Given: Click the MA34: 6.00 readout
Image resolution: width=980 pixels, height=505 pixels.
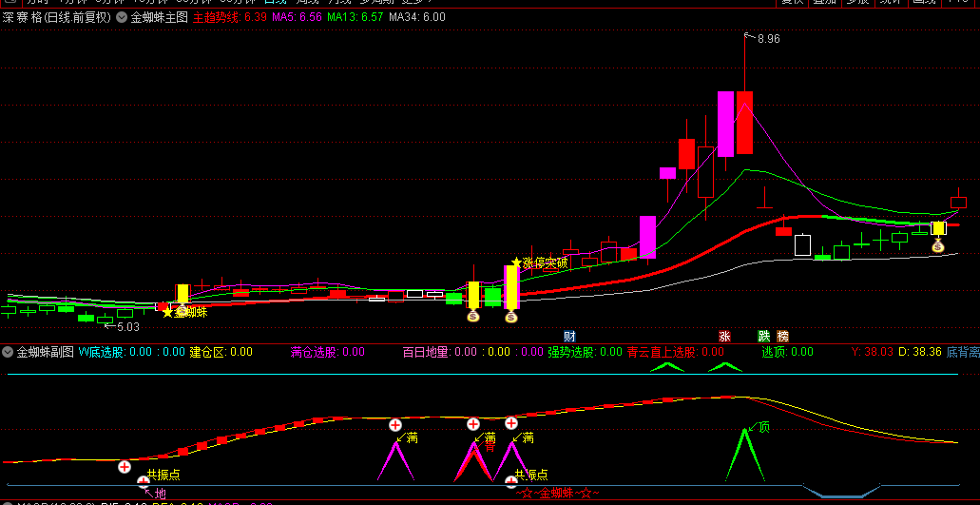Looking at the screenshot, I should 417,17.
